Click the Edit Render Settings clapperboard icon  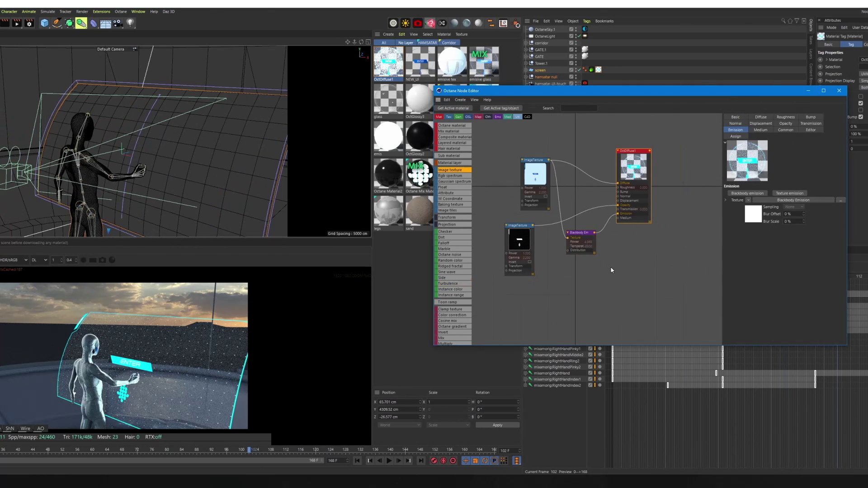[29, 23]
